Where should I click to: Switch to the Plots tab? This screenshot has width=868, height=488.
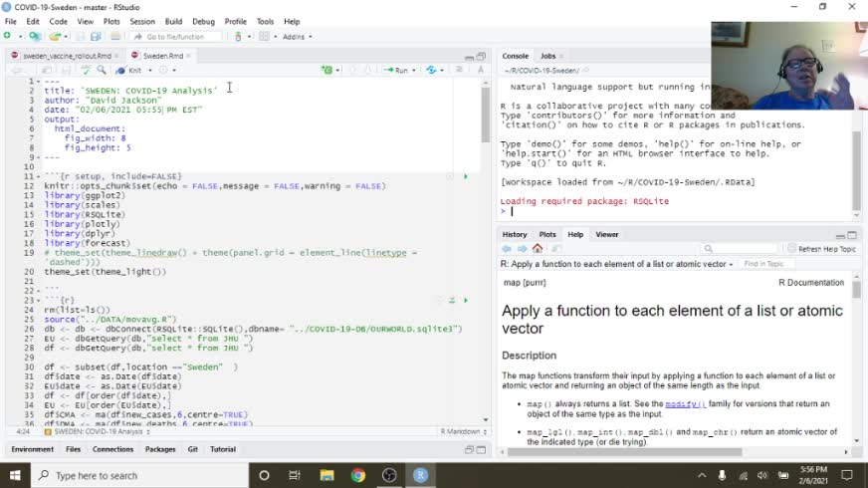[546, 234]
